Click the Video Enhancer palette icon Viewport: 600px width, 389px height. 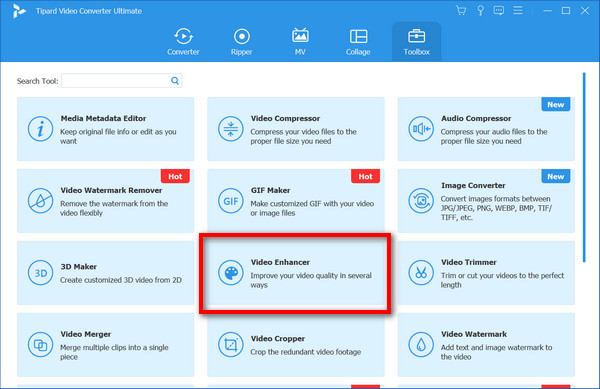[x=230, y=273]
